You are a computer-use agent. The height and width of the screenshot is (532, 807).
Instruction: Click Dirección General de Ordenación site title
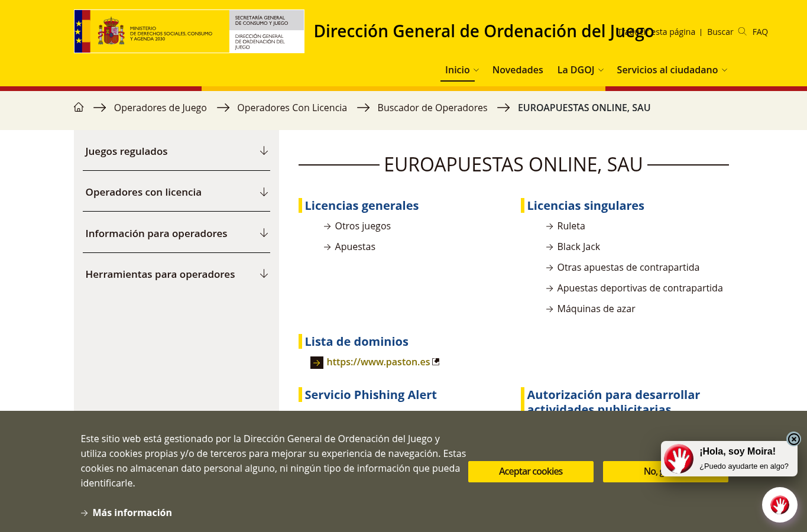(x=484, y=31)
